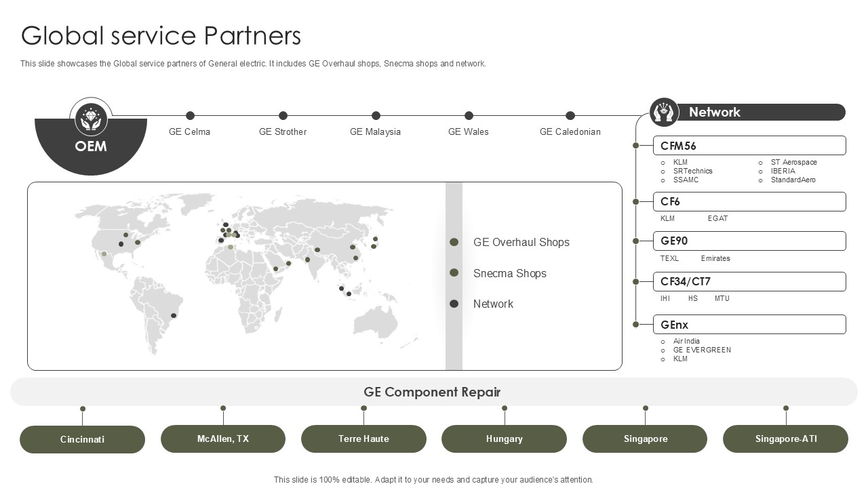Click the Cincinnati button

coord(82,439)
